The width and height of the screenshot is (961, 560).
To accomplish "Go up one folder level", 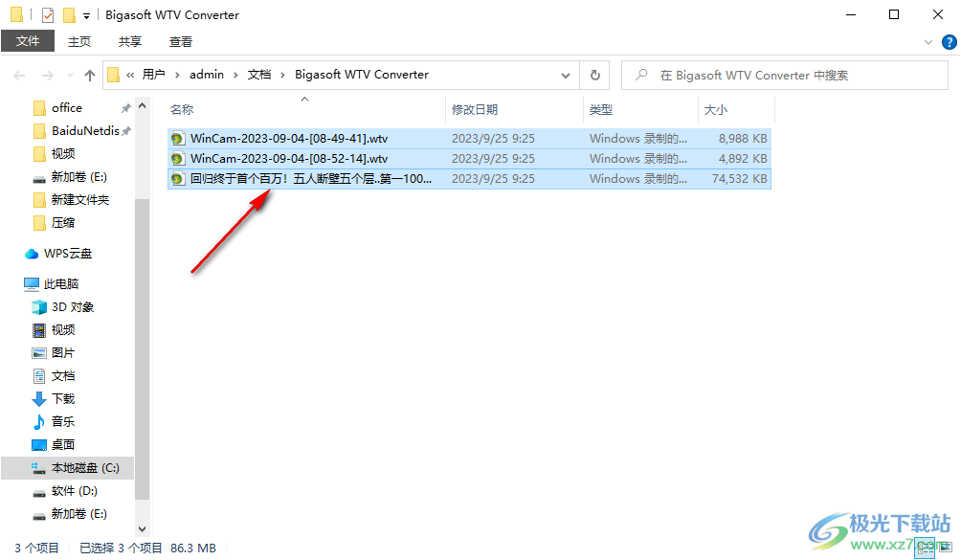I will pos(90,76).
